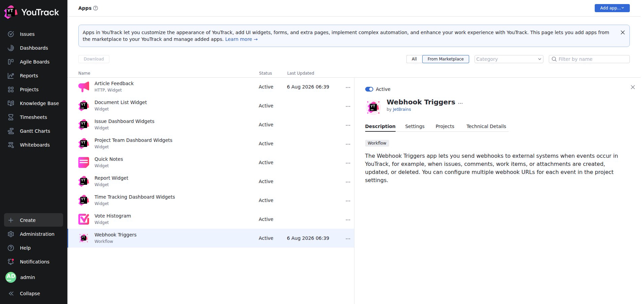Open more actions for Webhook Triggers row

(x=348, y=238)
